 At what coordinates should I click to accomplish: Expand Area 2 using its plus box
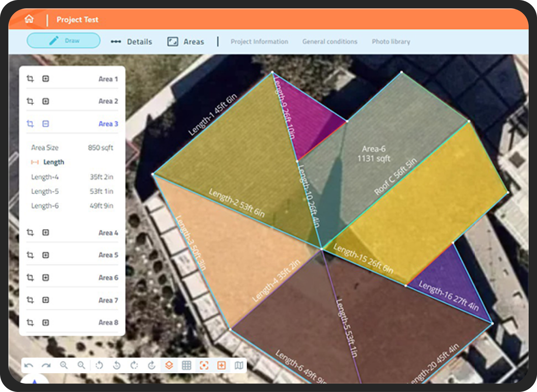(x=46, y=101)
